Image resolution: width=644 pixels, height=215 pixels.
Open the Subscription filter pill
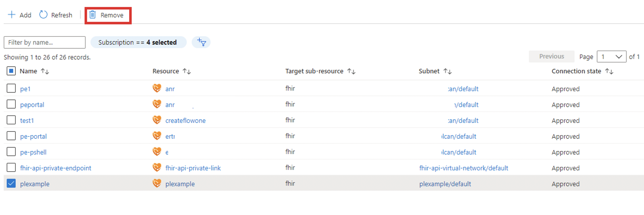(x=138, y=42)
